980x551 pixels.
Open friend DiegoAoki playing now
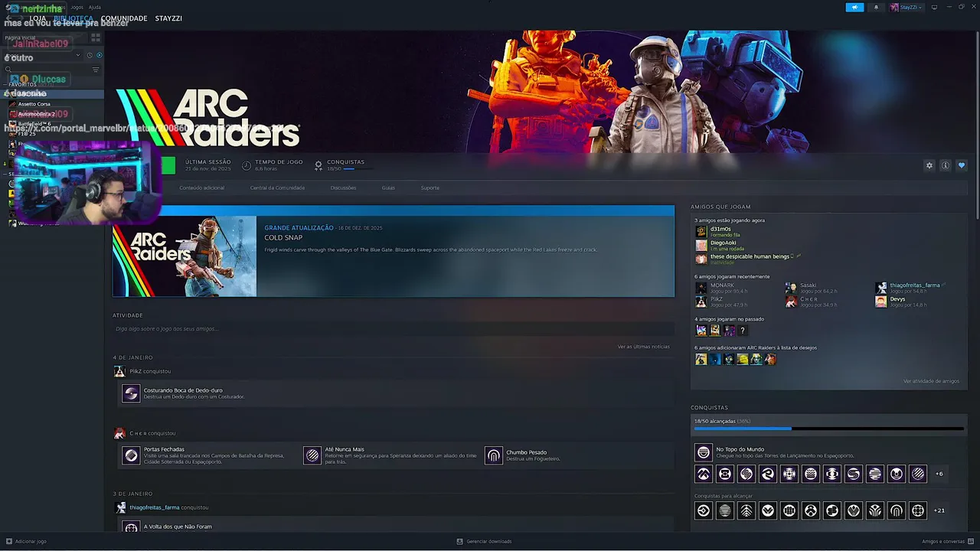[723, 245]
